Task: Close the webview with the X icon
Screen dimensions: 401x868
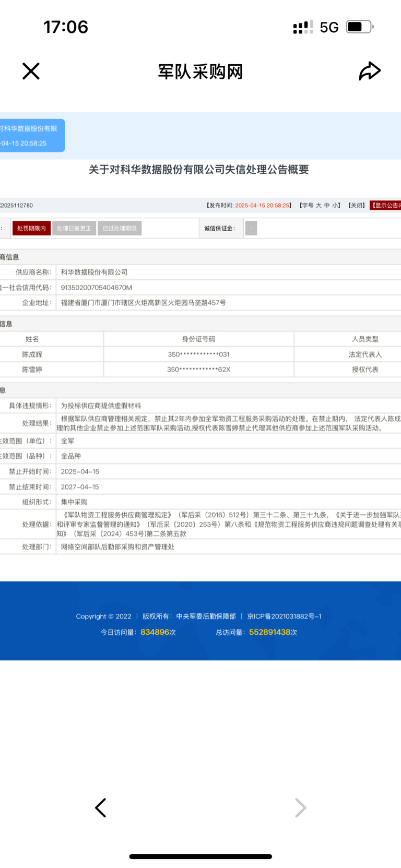Action: pyautogui.click(x=31, y=71)
